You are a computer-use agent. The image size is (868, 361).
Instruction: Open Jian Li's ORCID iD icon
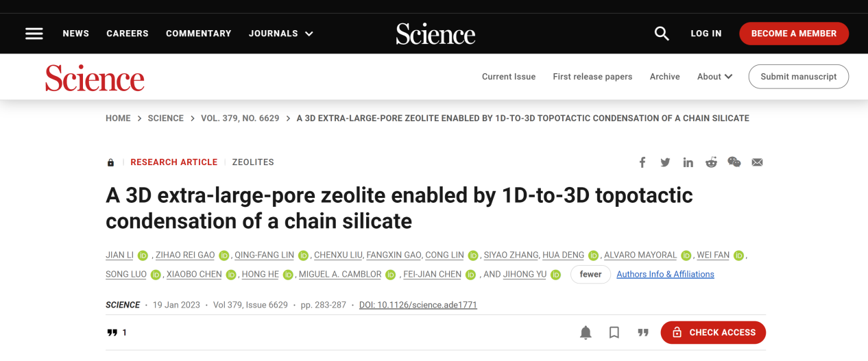[x=143, y=256]
